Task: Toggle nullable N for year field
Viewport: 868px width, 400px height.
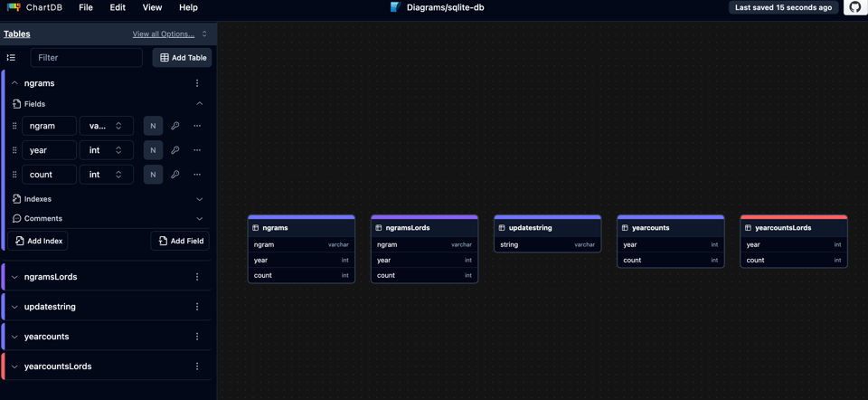Action: (x=154, y=150)
